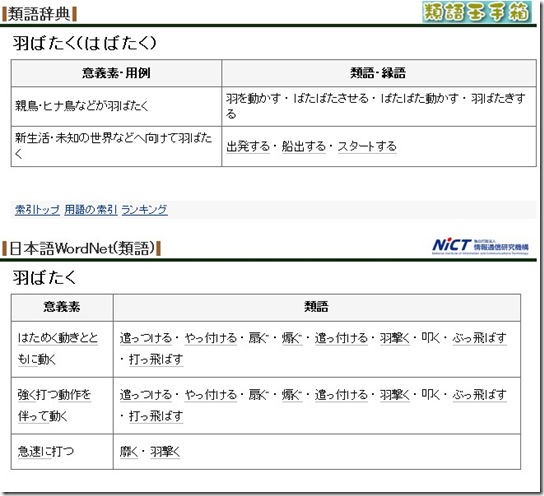The height and width of the screenshot is (496, 544).
Task: Click the 意義素・用例 column header
Action: click(x=116, y=73)
